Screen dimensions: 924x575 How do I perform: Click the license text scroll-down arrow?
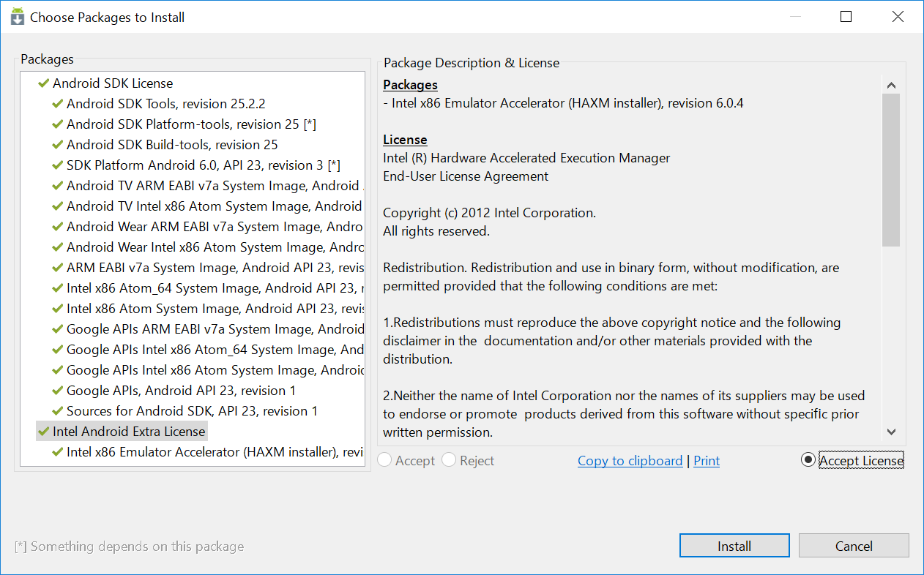[x=891, y=432]
